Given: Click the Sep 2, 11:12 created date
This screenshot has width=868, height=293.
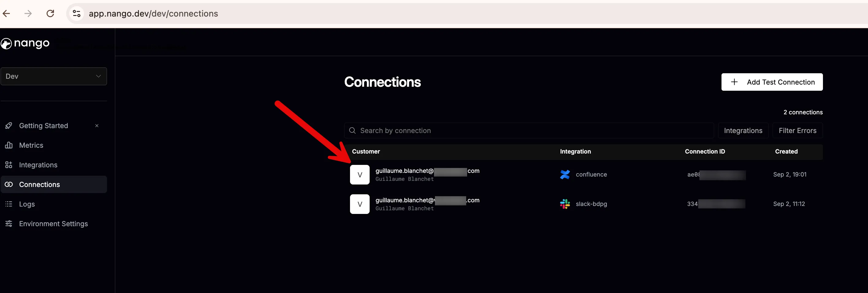Looking at the screenshot, I should click(x=789, y=204).
